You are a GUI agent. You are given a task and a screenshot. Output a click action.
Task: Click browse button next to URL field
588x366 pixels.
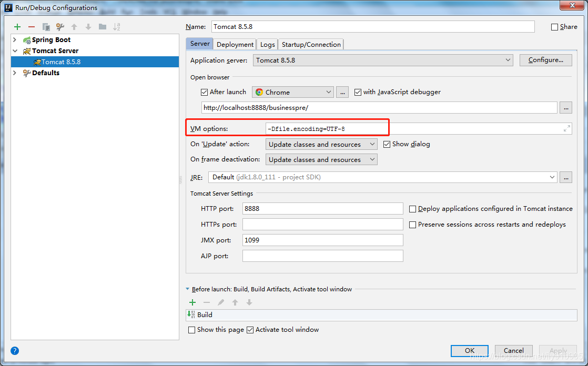pyautogui.click(x=566, y=108)
